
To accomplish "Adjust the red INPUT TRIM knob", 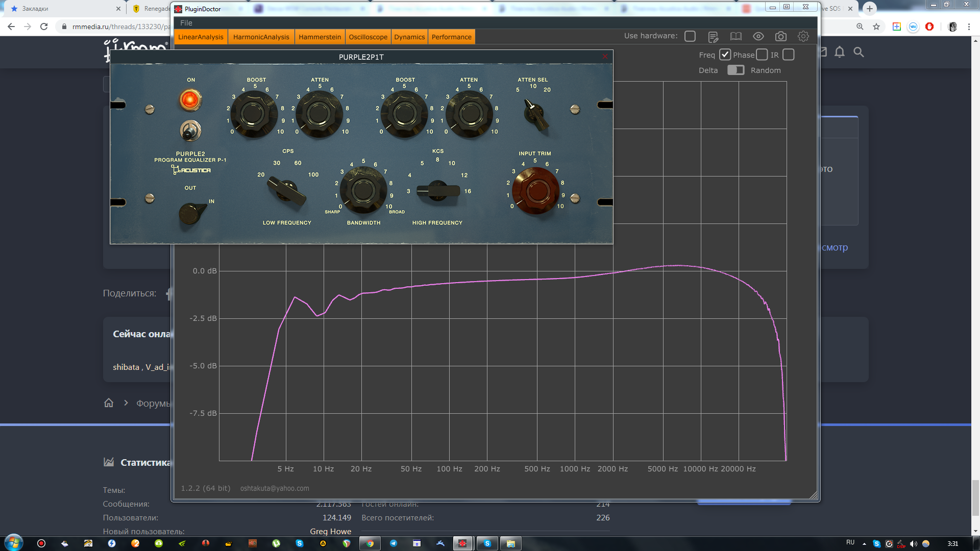I will [x=535, y=192].
